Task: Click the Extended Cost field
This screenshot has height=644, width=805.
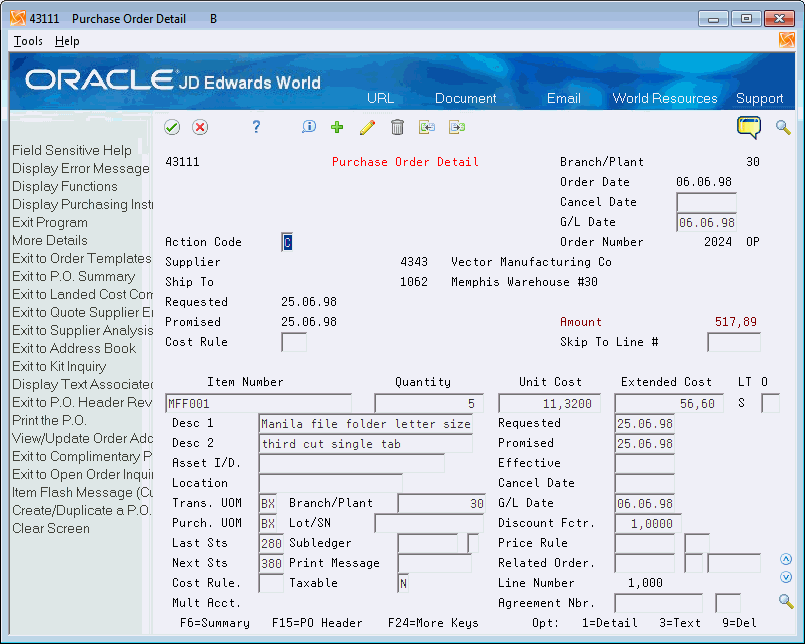Action: point(669,404)
